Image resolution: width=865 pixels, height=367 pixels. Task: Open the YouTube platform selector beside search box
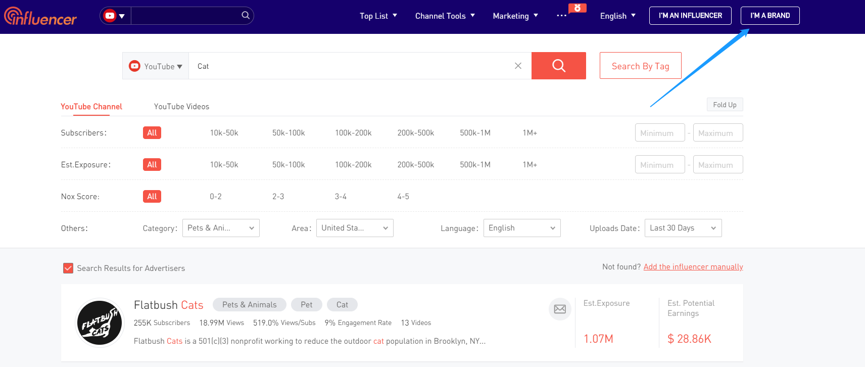click(x=156, y=66)
